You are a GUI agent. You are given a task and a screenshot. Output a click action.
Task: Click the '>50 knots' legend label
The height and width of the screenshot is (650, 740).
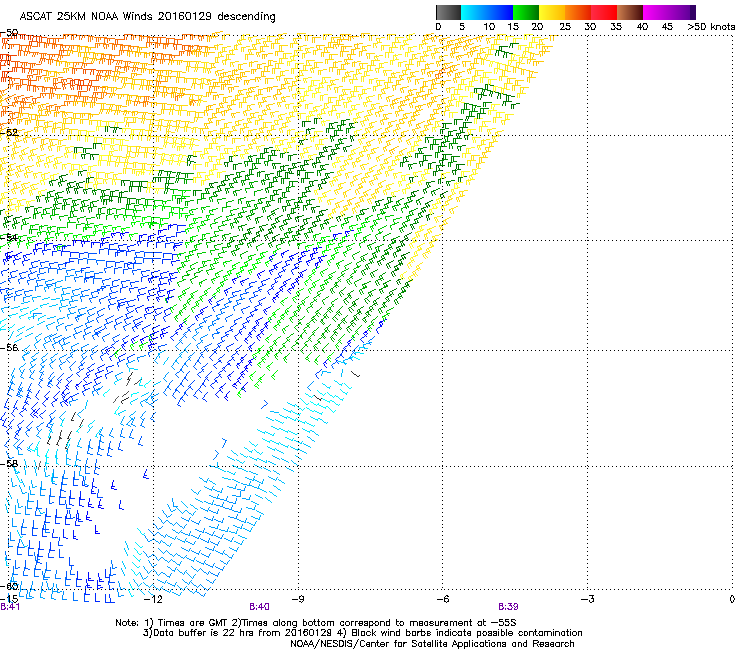[x=711, y=27]
